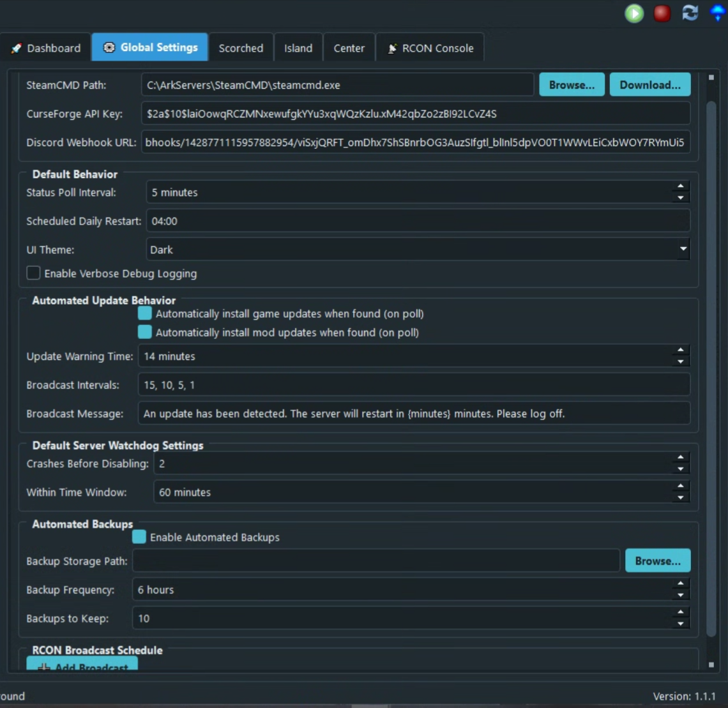Click the gear icon on Global Settings tab
The image size is (728, 708).
109,48
